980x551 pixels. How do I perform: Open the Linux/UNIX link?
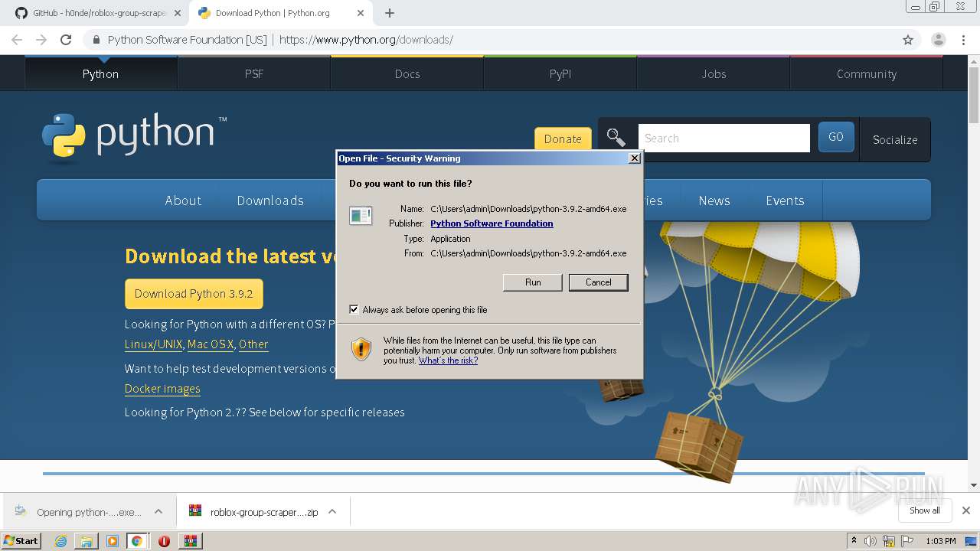154,344
